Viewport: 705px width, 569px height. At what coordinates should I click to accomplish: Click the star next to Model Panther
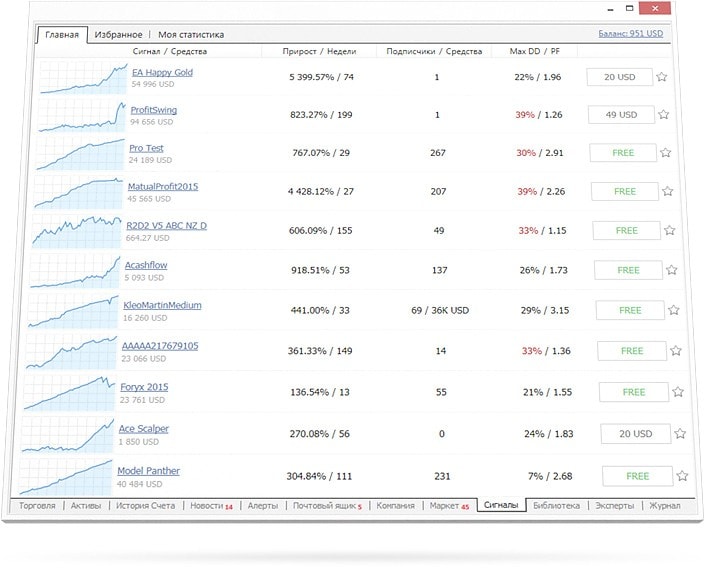[x=683, y=476]
